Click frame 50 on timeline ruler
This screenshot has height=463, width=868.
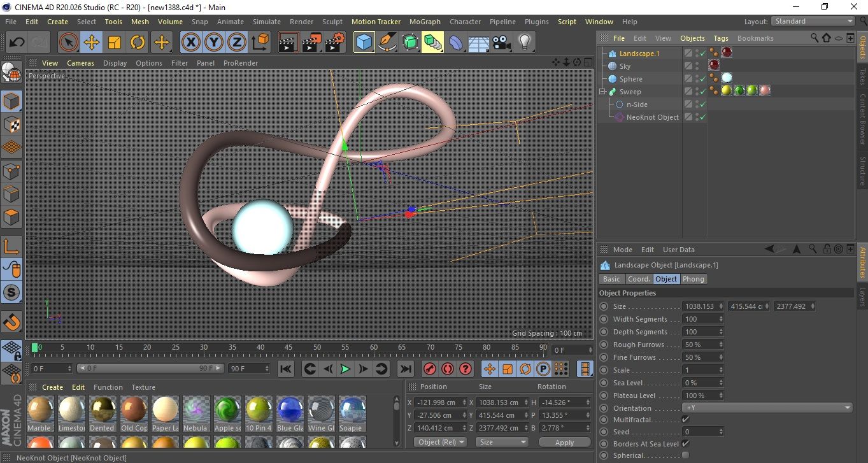[317, 348]
